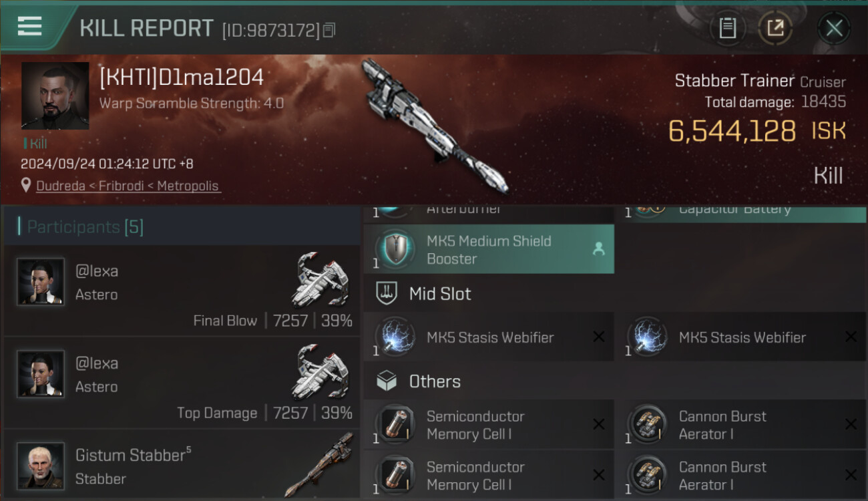Select the first MK5 Stasis Webifier

coord(489,337)
